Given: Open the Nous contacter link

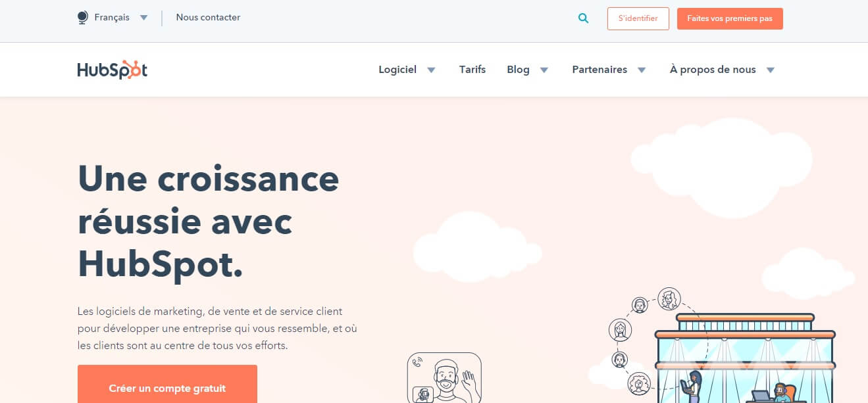Looking at the screenshot, I should click(x=208, y=18).
